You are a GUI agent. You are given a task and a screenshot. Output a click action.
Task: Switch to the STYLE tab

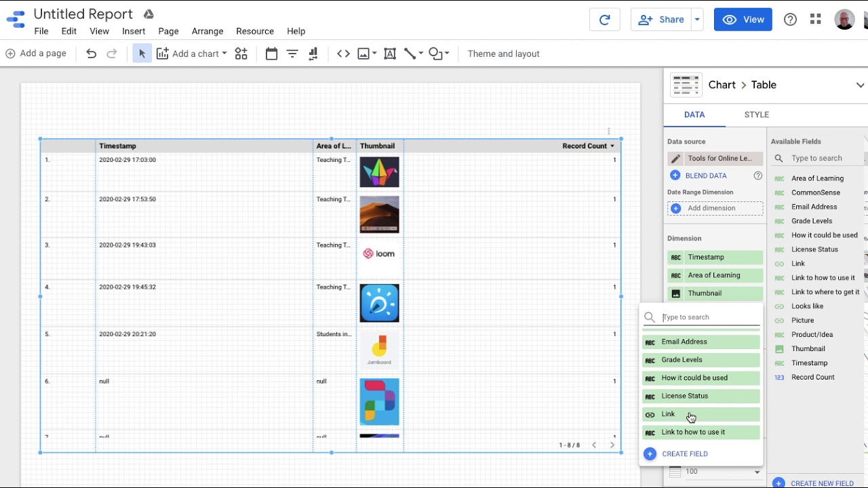756,115
